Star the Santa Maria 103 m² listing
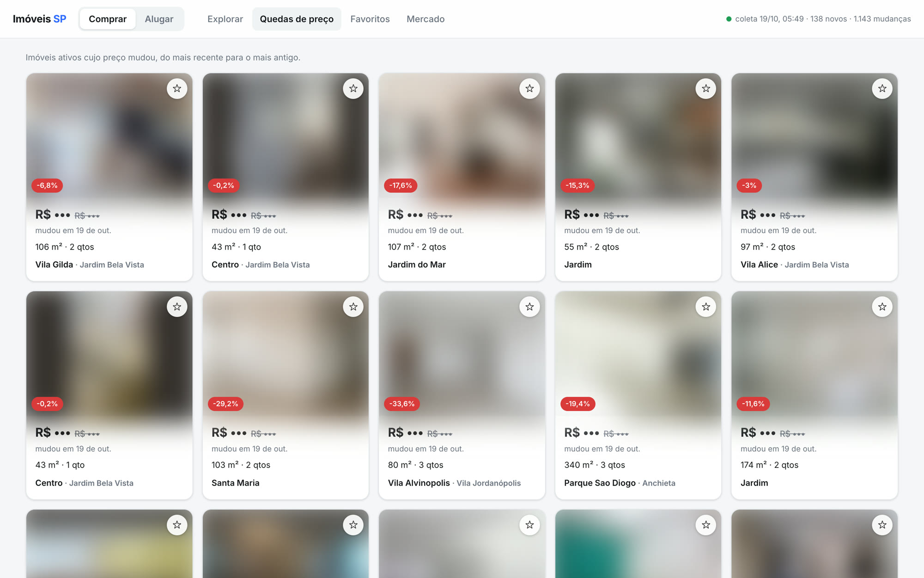The height and width of the screenshot is (578, 924). click(353, 307)
